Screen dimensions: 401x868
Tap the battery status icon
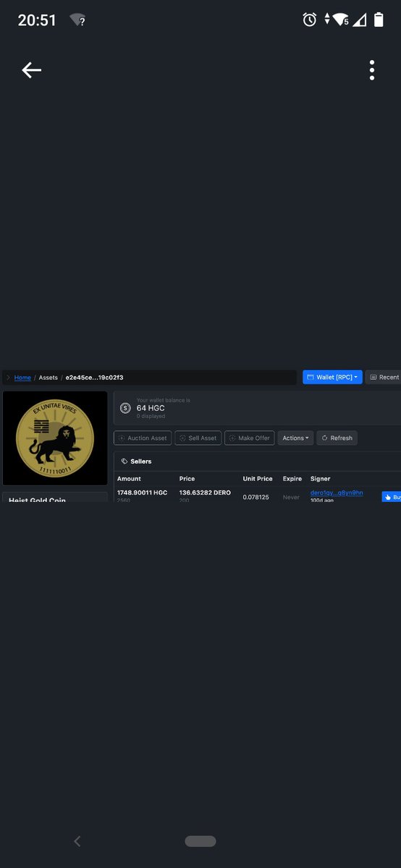379,20
